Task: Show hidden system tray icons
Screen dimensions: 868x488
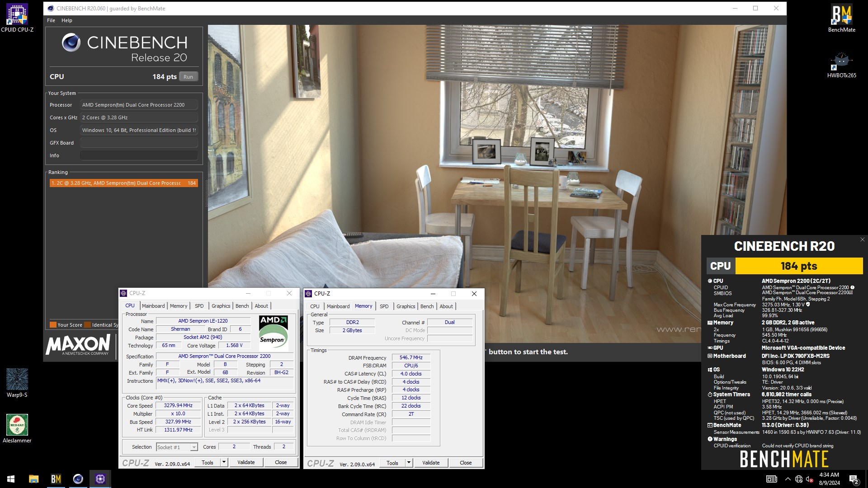Action: [x=788, y=479]
